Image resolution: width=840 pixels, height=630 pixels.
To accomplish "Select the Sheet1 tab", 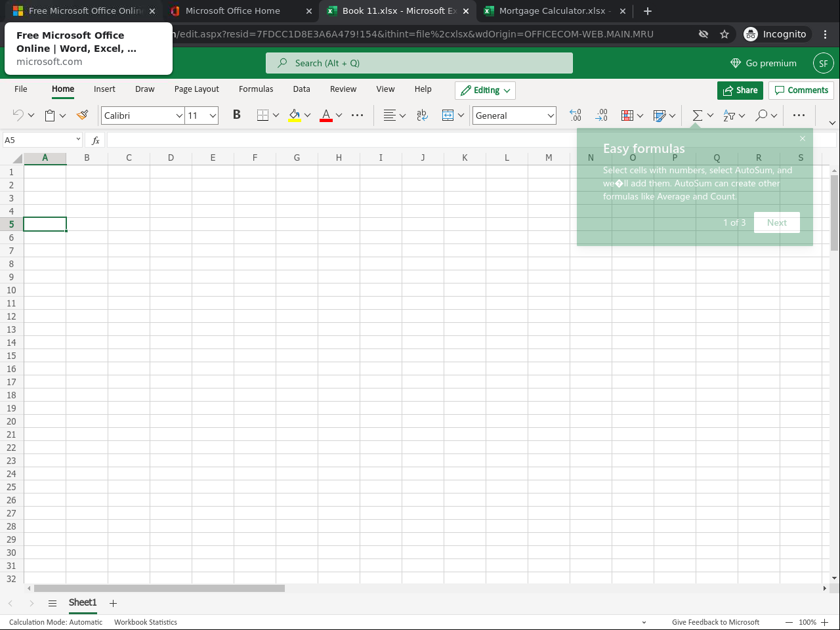I will [x=83, y=602].
